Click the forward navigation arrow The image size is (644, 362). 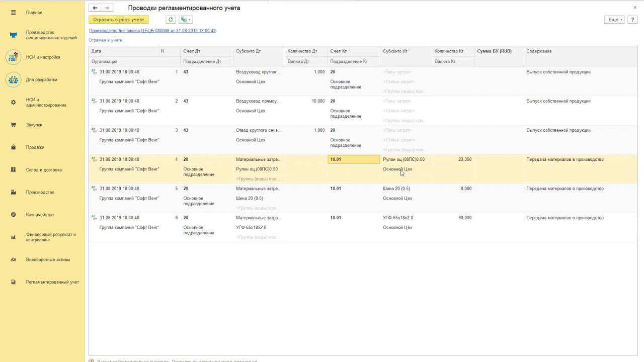coord(107,8)
